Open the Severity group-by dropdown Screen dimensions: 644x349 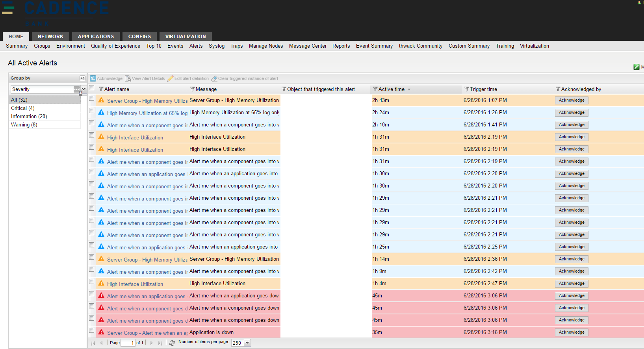coord(84,89)
